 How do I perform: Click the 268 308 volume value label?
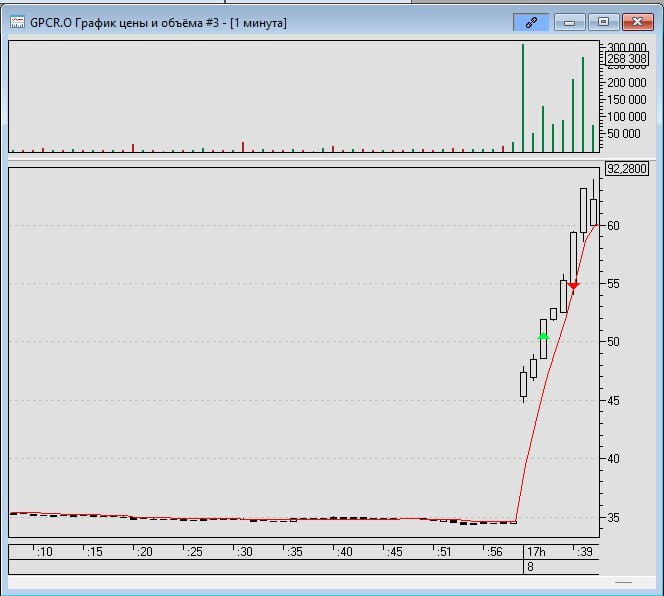click(627, 59)
